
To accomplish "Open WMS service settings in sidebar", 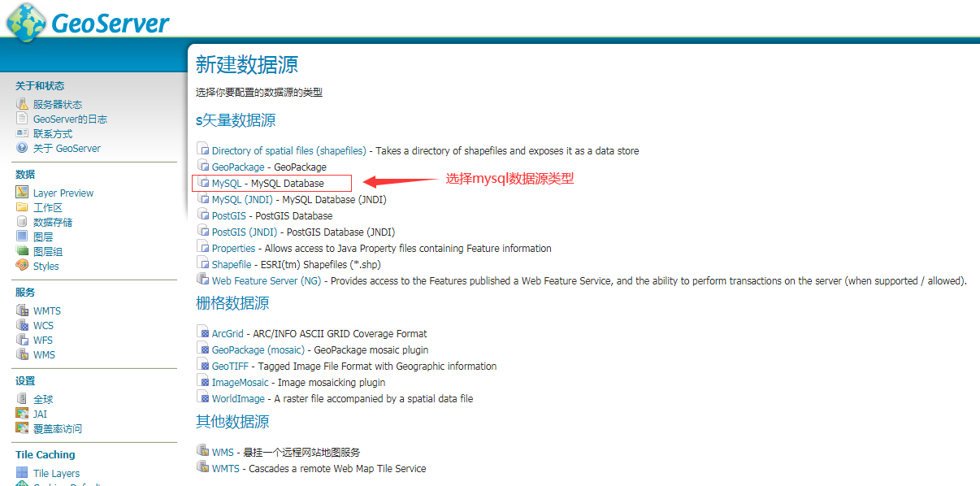I will point(44,354).
